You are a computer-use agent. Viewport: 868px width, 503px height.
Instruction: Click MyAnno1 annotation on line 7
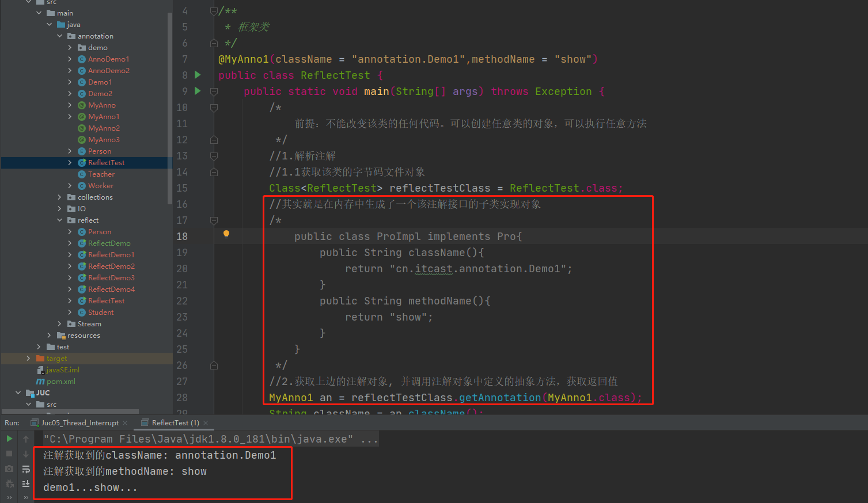coord(244,59)
